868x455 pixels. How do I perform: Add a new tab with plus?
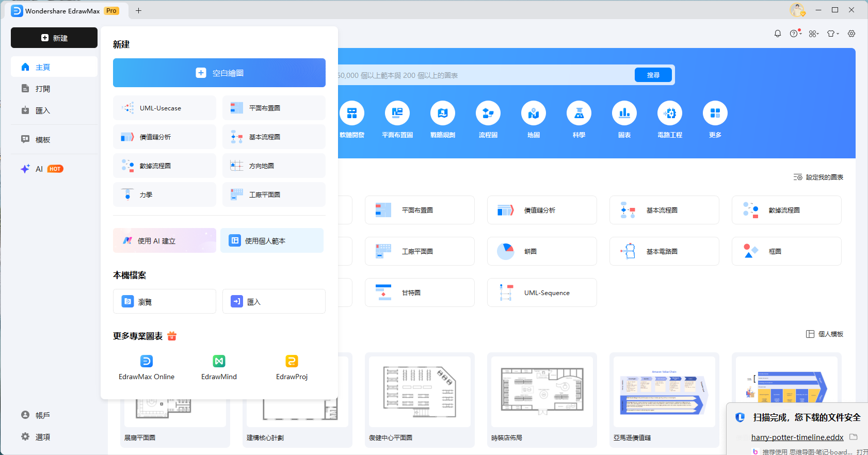pyautogui.click(x=138, y=10)
